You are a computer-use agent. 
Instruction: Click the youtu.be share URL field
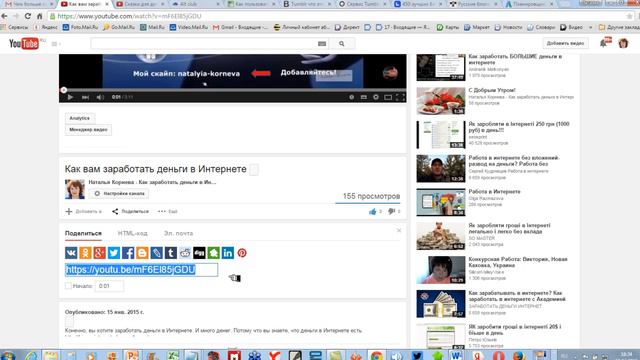[x=141, y=270]
